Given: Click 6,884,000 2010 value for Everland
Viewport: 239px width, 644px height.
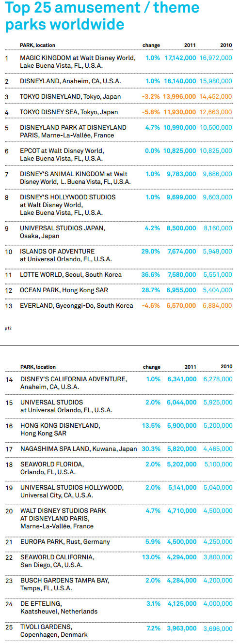Looking at the screenshot, I should pyautogui.click(x=217, y=306).
